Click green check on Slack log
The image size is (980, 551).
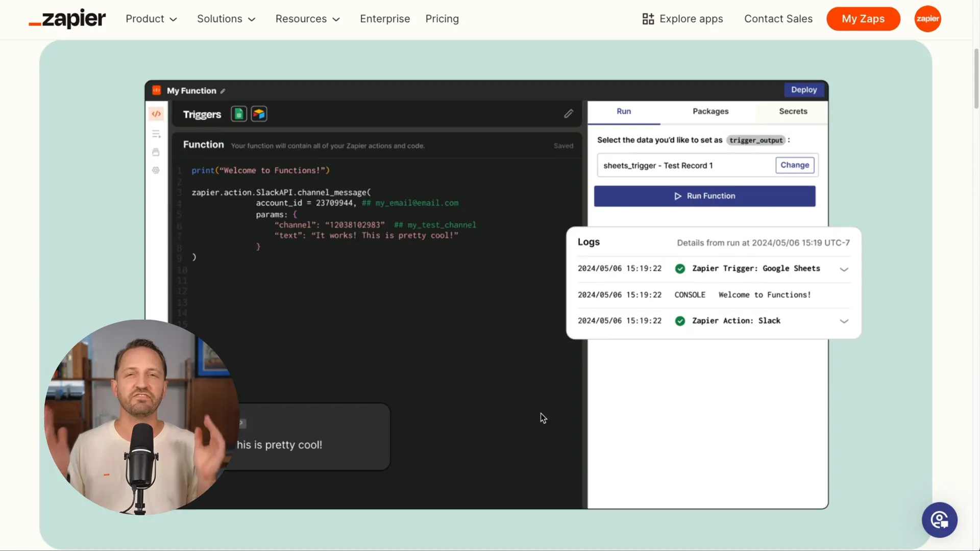tap(680, 321)
